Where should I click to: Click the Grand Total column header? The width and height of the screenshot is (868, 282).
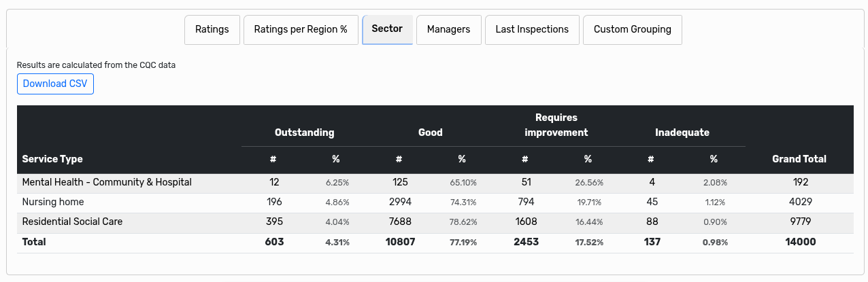[799, 159]
